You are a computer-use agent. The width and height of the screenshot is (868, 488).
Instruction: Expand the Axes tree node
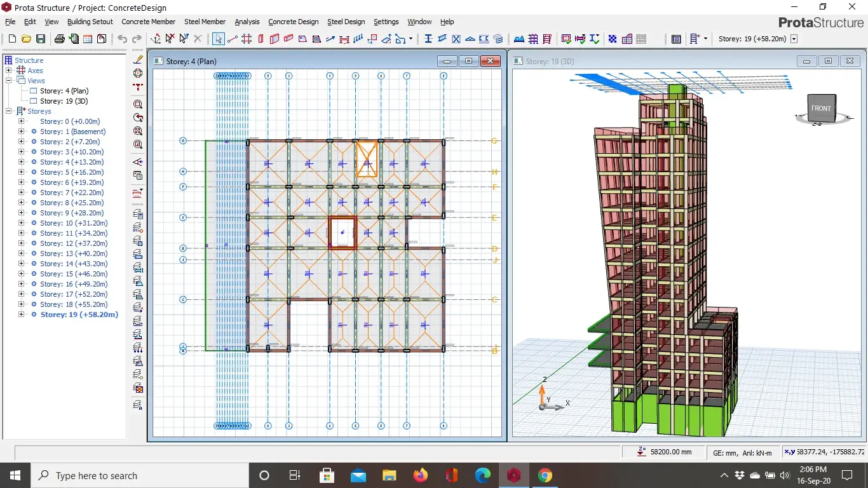(9, 71)
